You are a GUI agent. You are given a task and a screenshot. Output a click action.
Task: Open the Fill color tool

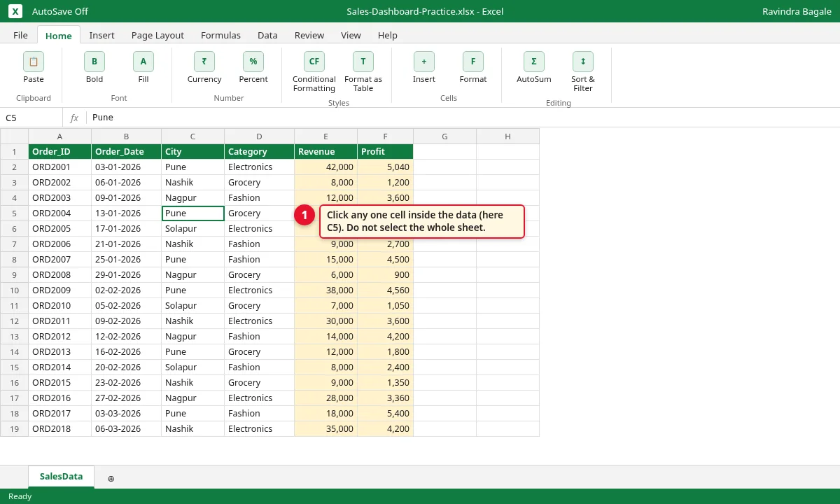[143, 62]
